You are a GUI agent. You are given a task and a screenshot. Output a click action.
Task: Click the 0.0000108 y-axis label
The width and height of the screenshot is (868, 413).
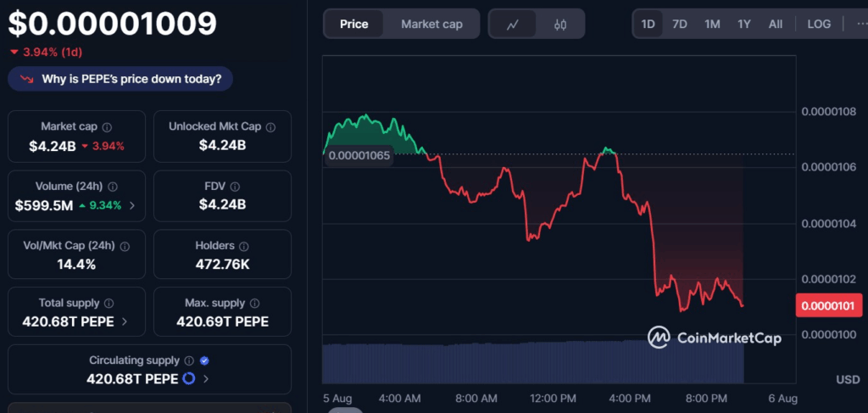coord(829,113)
